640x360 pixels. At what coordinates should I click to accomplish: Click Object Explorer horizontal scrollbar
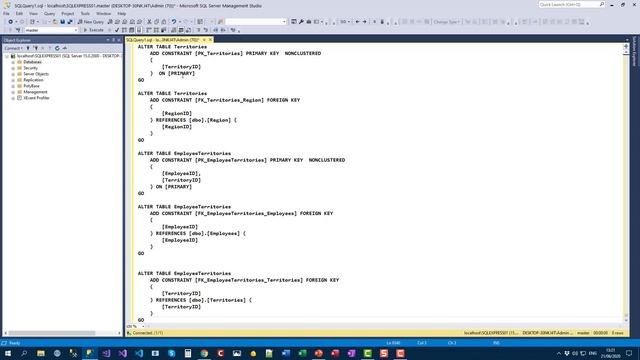(x=52, y=333)
